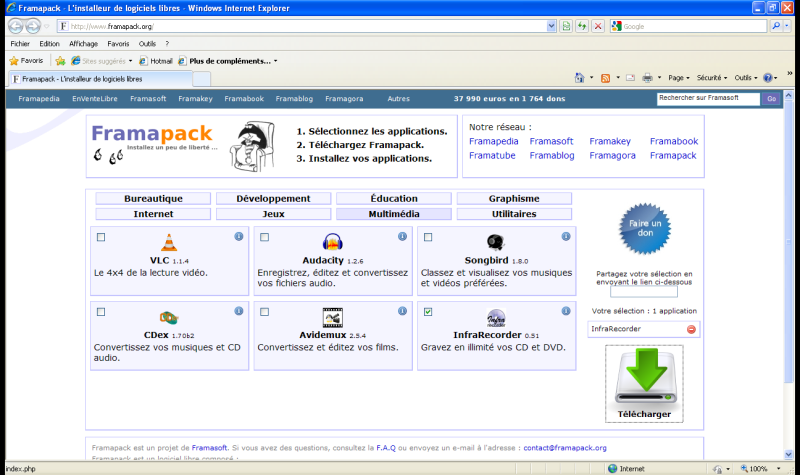Open the Page dropdown in IE toolbar

(x=680, y=77)
